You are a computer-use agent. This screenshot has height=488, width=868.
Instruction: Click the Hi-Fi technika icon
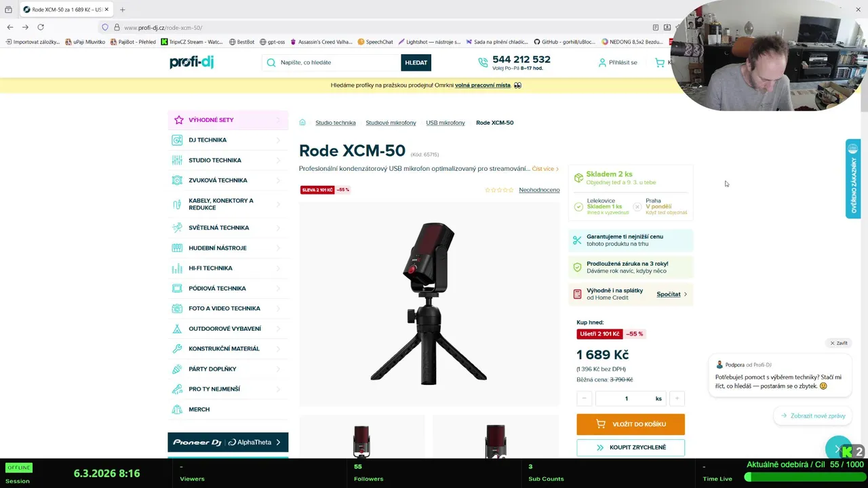click(177, 268)
